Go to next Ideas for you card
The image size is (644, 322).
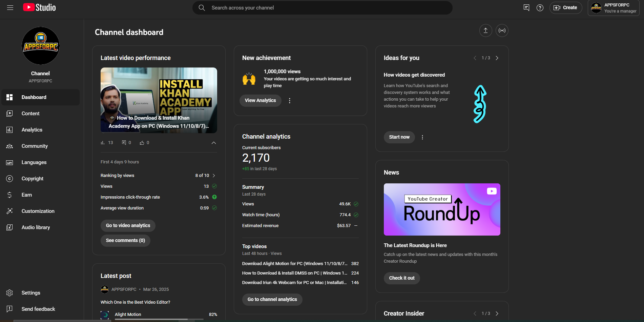point(497,58)
